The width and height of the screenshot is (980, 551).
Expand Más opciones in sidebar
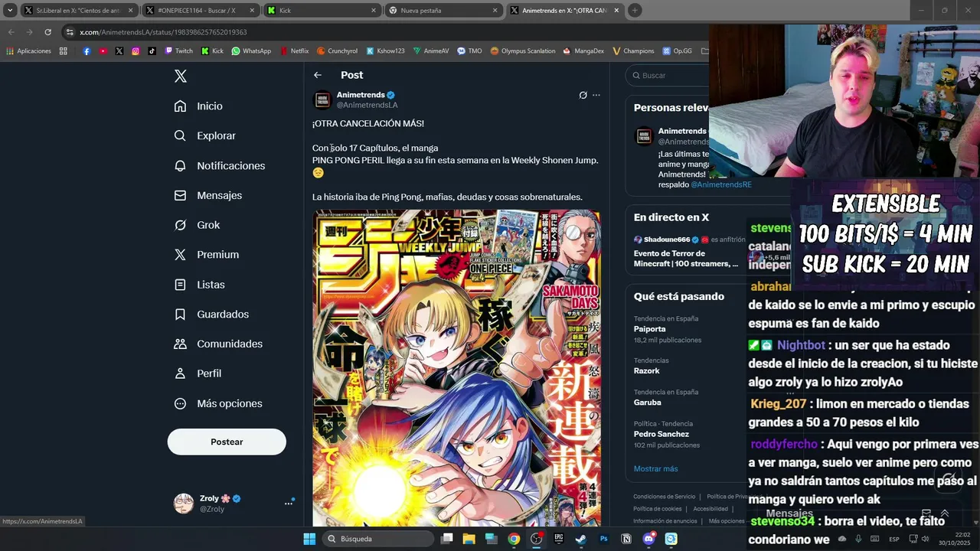pyautogui.click(x=218, y=403)
